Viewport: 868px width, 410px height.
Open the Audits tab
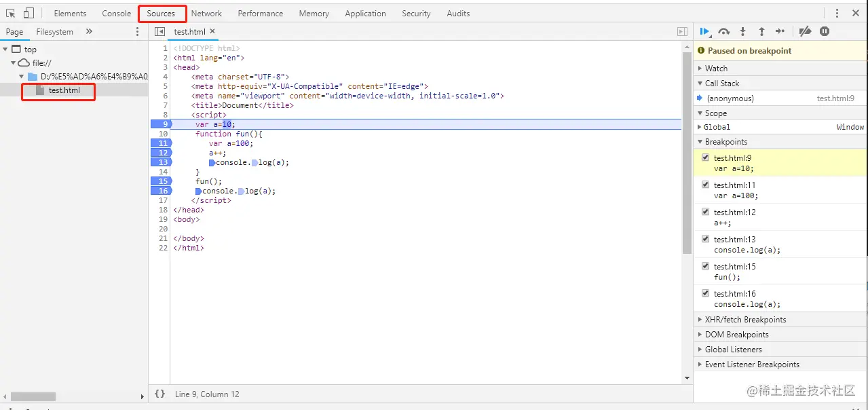(x=458, y=14)
